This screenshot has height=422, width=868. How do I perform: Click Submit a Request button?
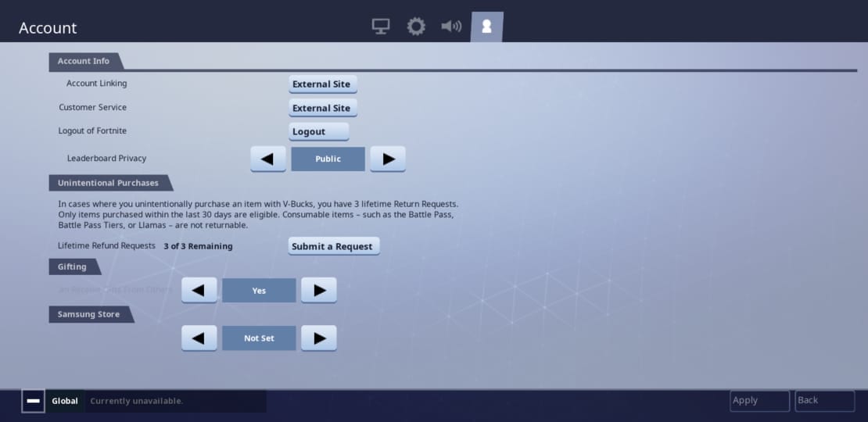[x=333, y=246]
